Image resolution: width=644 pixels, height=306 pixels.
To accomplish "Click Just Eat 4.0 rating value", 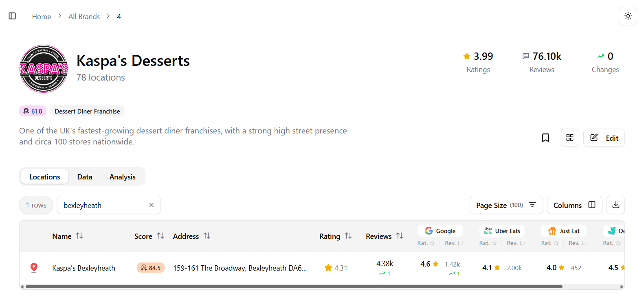I will click(x=555, y=268).
